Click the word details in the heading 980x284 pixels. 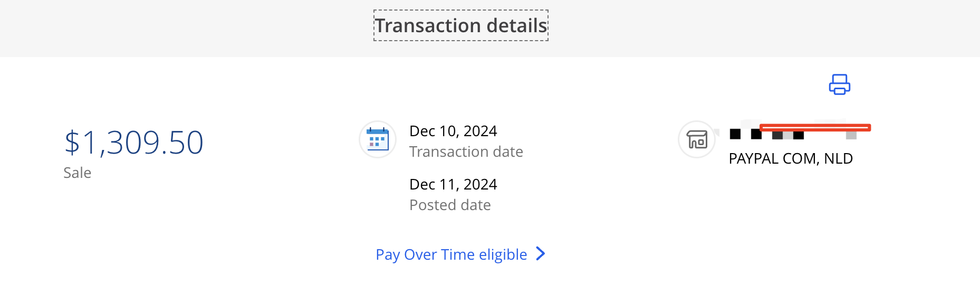(x=516, y=25)
